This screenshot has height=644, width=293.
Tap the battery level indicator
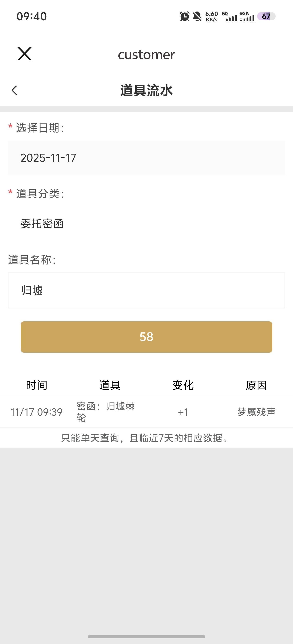266,16
